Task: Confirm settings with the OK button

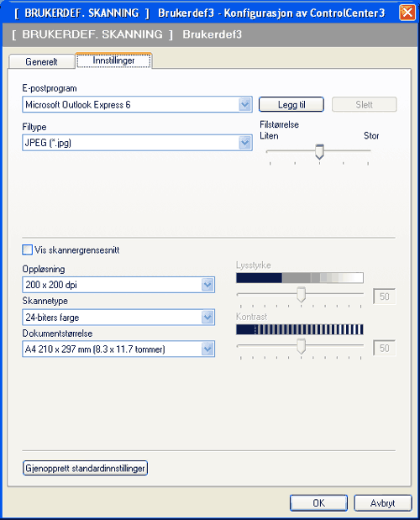Action: [319, 503]
